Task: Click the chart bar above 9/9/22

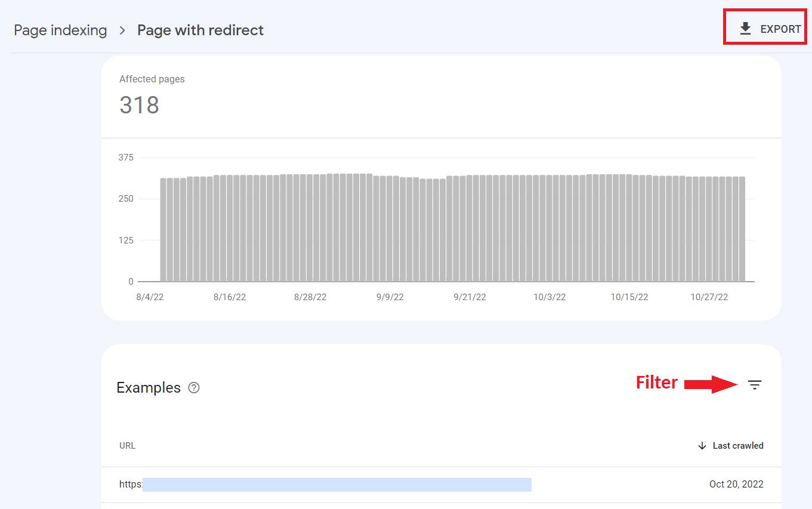Action: [x=390, y=229]
